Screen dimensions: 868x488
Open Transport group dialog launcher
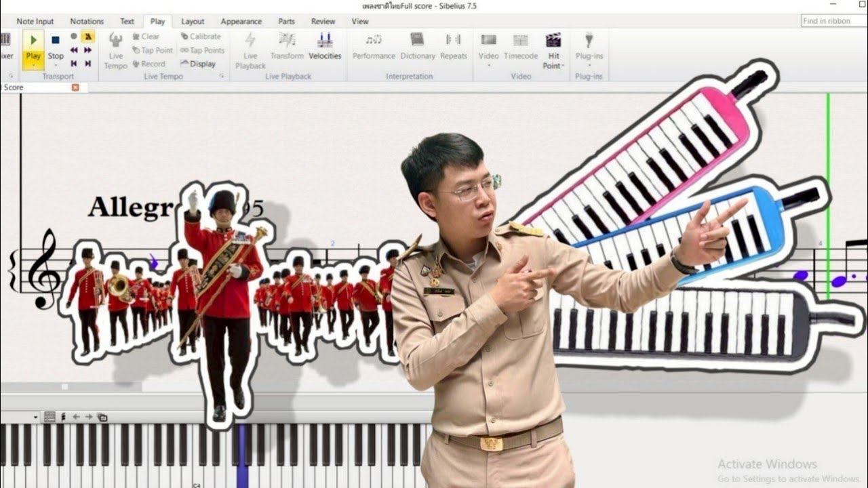10,77
